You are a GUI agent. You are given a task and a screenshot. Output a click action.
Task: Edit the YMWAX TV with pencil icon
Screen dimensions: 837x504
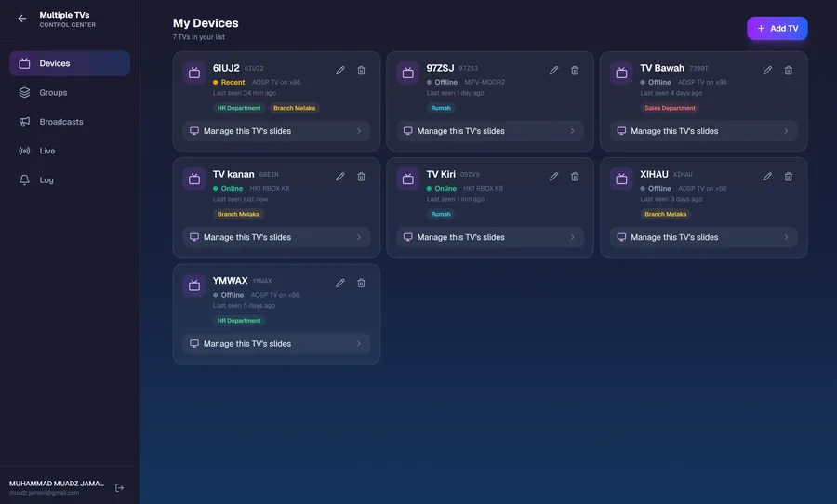[x=340, y=283]
